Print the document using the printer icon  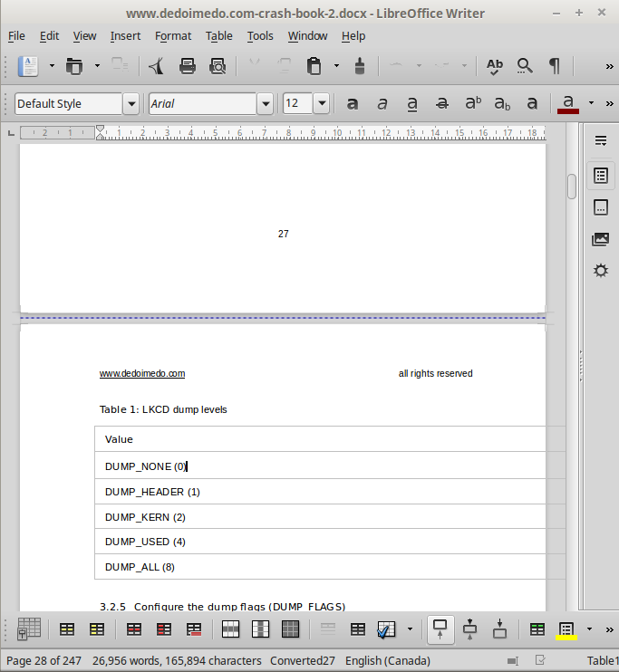(188, 66)
